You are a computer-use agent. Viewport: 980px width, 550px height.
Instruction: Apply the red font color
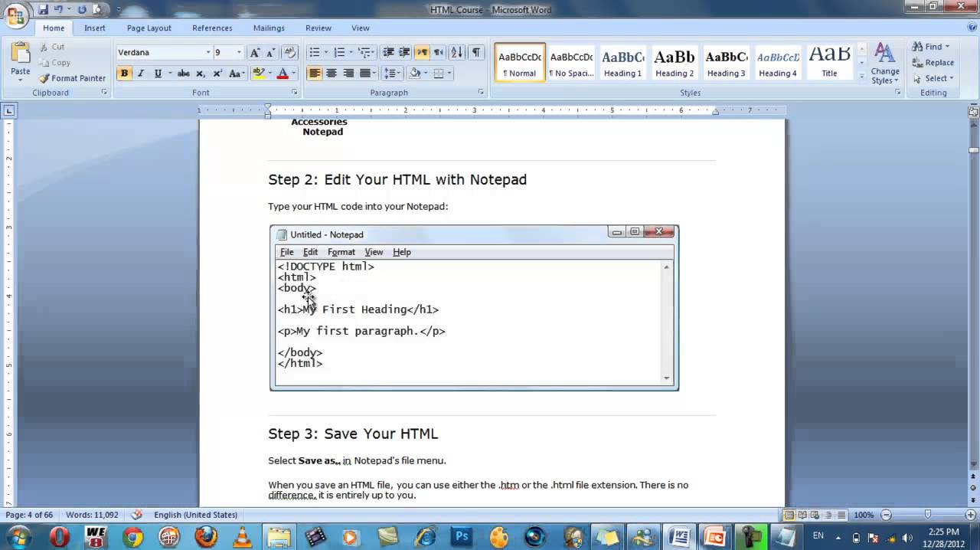283,74
